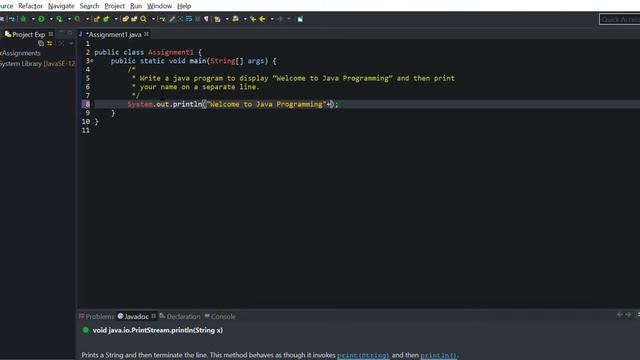Click the Open Type icon
Screen dimensions: 640x360
coord(125,19)
